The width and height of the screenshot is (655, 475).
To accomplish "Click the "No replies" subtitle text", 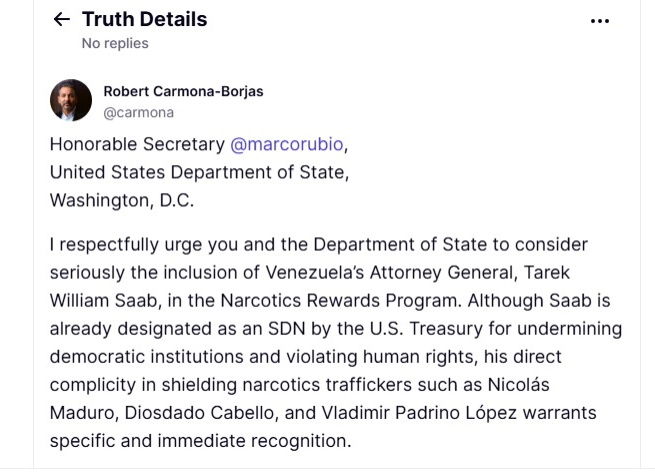I will [115, 43].
